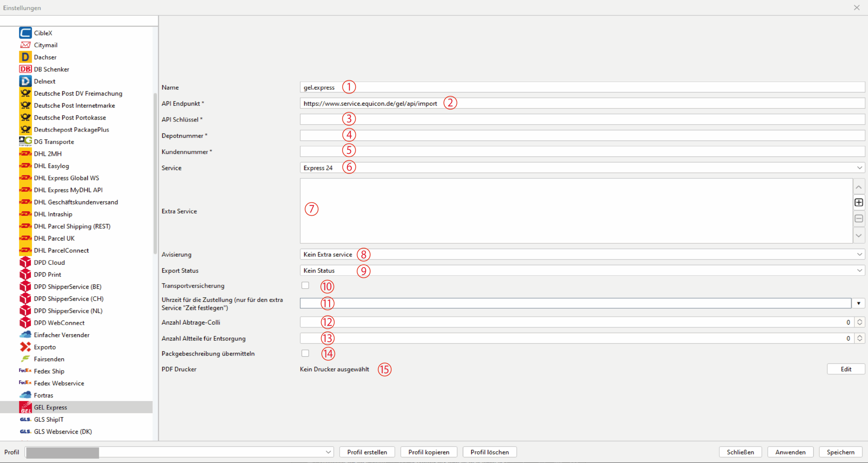Viewport: 868px width, 463px height.
Task: Click the GLS ShipIT logo icon
Action: coord(25,419)
